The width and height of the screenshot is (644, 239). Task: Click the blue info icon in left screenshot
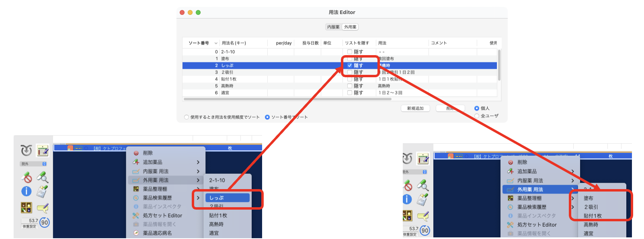click(x=27, y=192)
